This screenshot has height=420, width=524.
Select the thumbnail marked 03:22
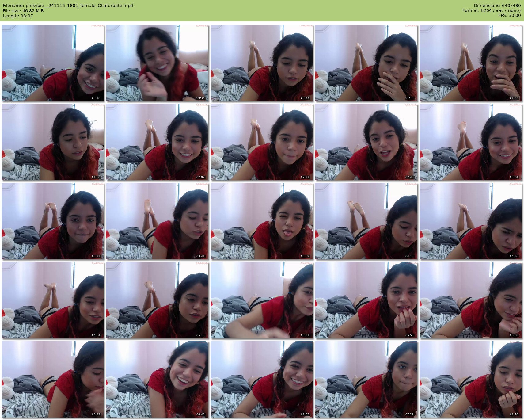coord(53,221)
